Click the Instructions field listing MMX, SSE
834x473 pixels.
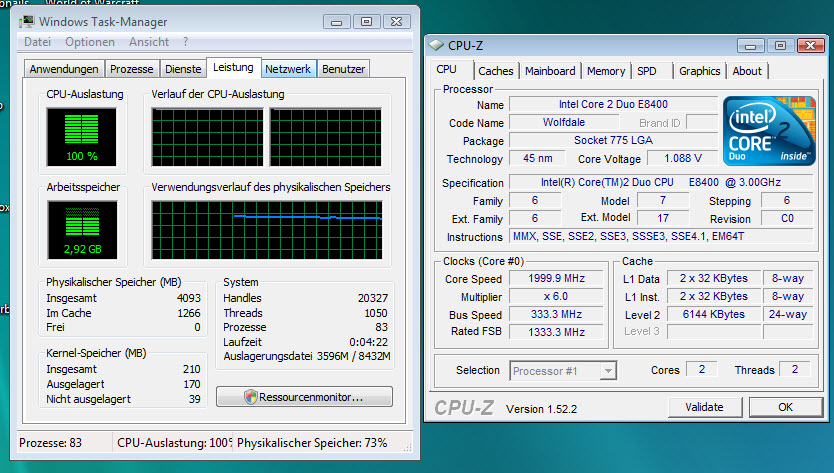661,236
